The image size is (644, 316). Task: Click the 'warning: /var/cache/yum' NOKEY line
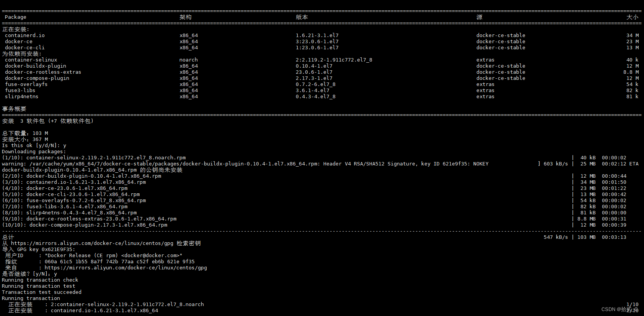[245, 164]
